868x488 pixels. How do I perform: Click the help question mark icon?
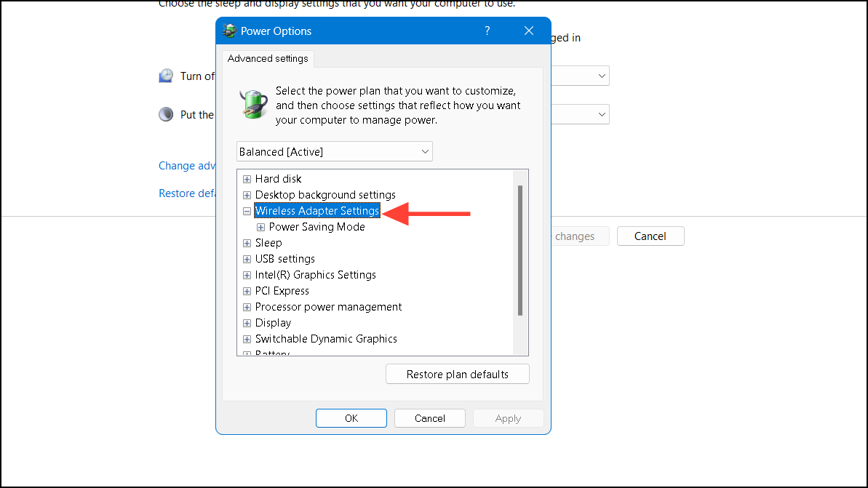tap(487, 31)
